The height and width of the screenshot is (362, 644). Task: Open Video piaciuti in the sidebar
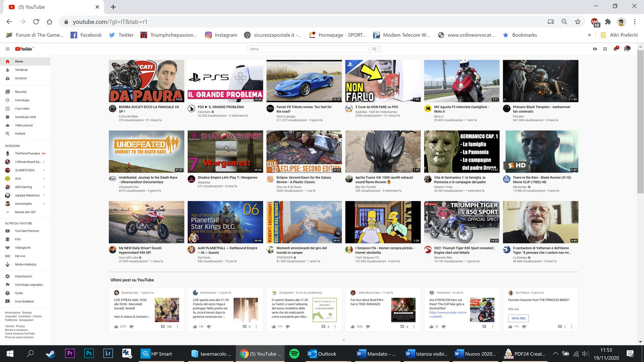25,125
